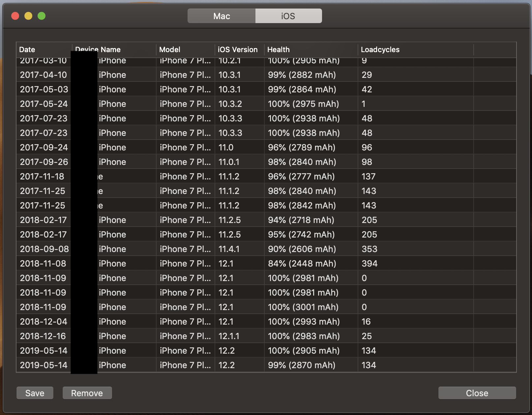
Task: Select the 2018-12-04 date cell
Action: 44,322
